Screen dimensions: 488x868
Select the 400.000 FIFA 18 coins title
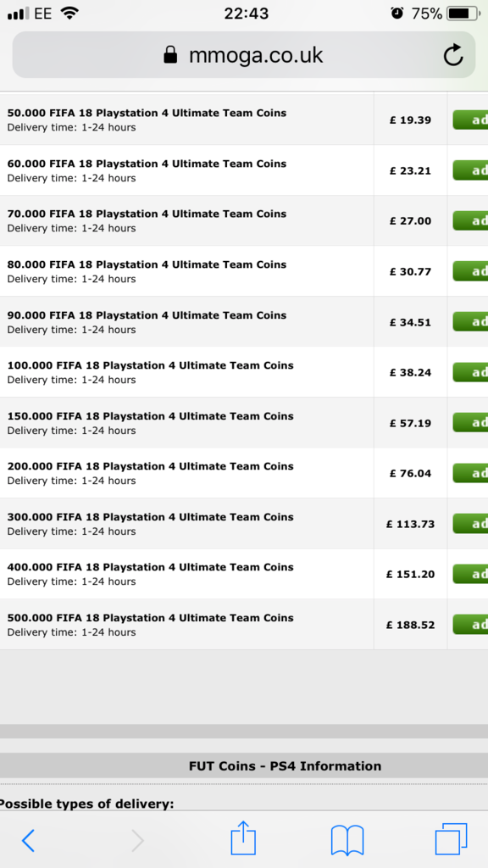[150, 567]
